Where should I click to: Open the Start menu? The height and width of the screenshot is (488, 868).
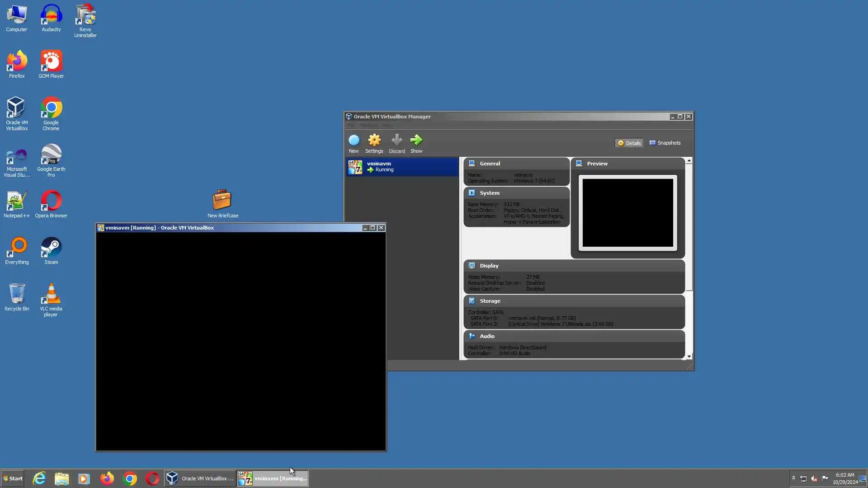pos(13,479)
